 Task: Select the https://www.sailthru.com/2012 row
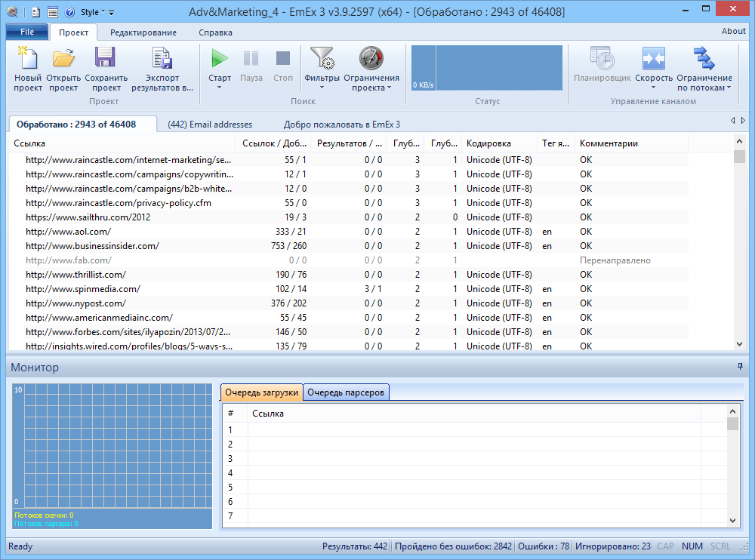tap(349, 217)
